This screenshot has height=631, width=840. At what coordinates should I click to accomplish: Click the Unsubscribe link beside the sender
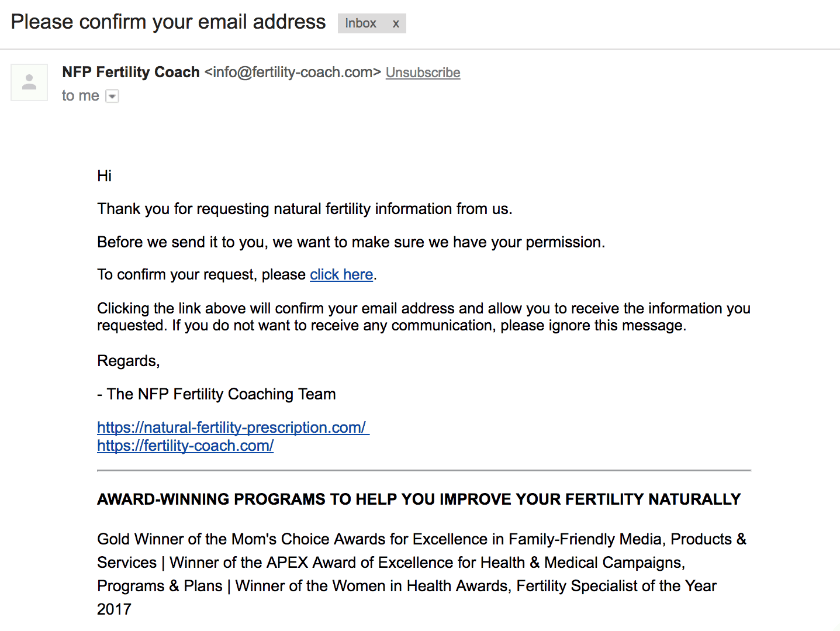point(423,73)
